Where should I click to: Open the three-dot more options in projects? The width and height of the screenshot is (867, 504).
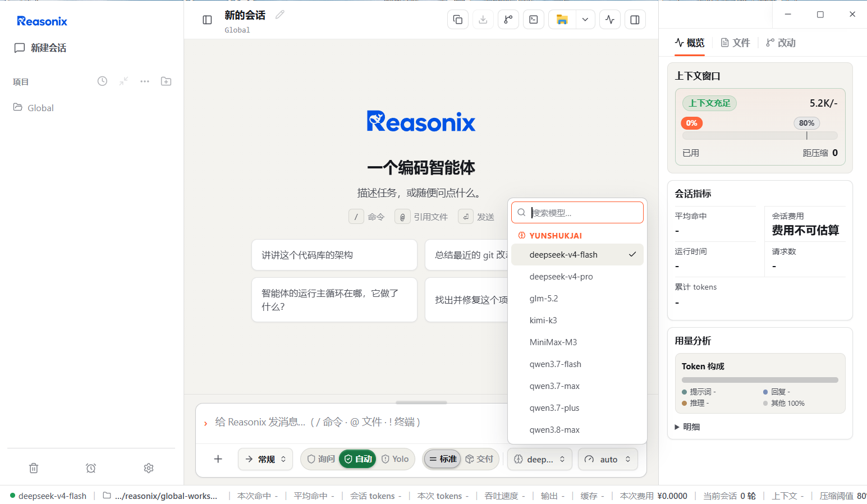145,81
